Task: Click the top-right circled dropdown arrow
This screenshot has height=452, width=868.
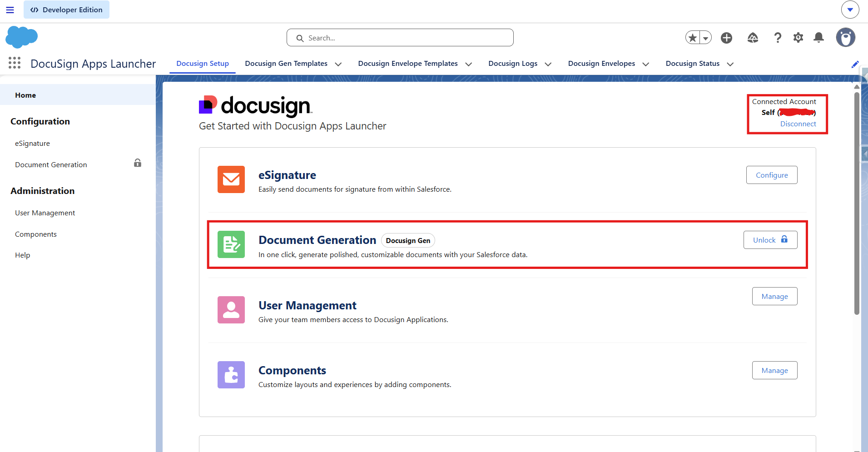Action: [x=850, y=10]
